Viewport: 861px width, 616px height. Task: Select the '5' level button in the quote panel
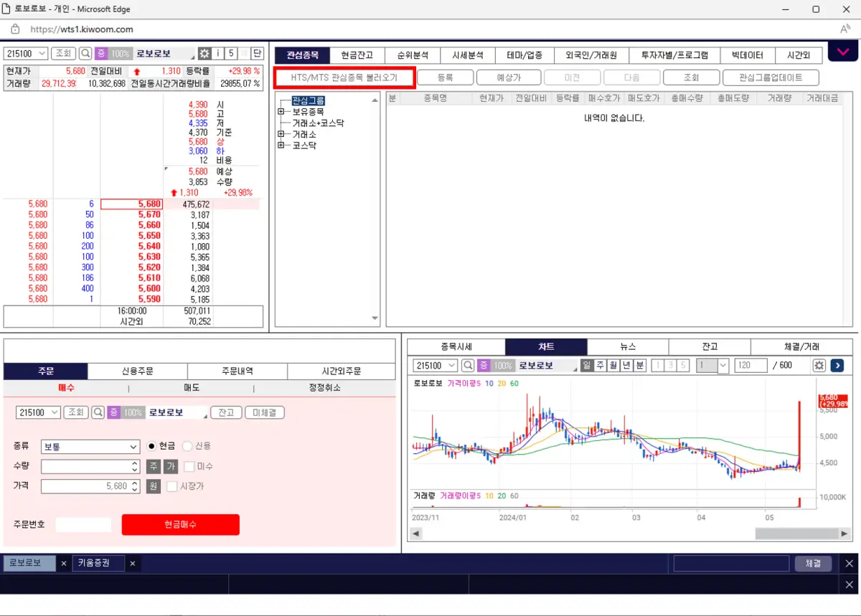coord(231,54)
